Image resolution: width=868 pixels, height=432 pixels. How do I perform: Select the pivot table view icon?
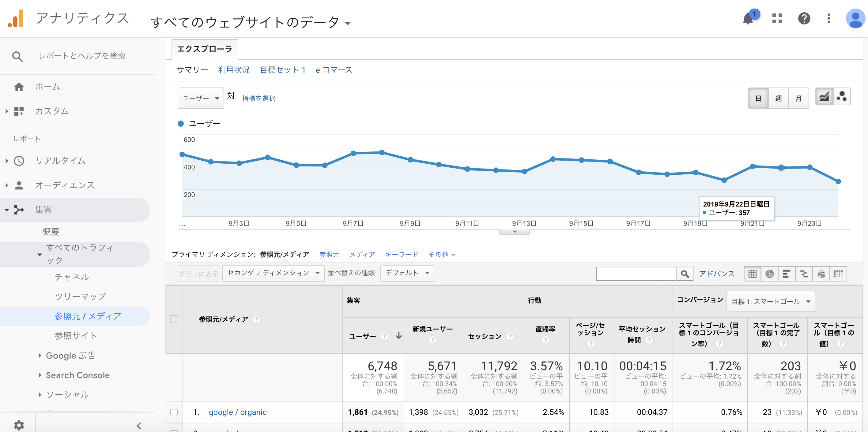[838, 274]
